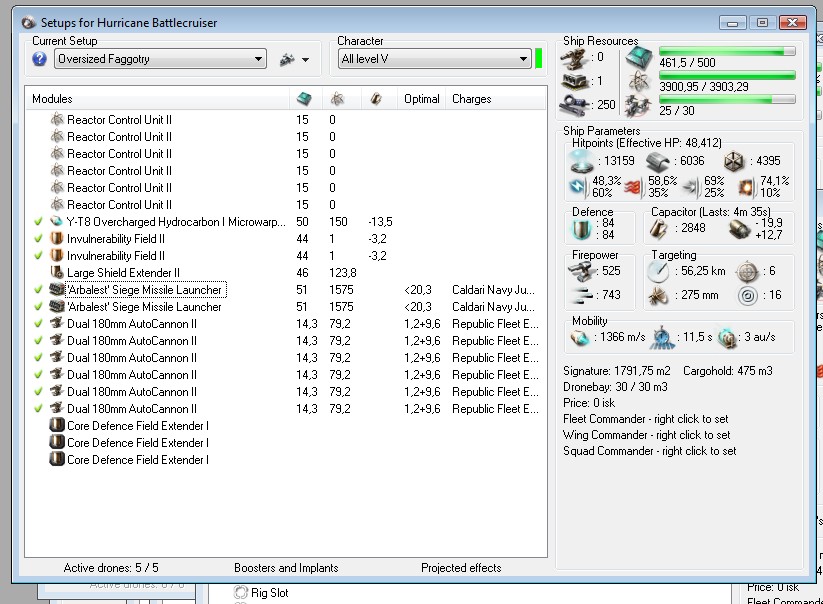The image size is (823, 604).
Task: Click the ship icon beside the setup name
Action: [x=287, y=60]
